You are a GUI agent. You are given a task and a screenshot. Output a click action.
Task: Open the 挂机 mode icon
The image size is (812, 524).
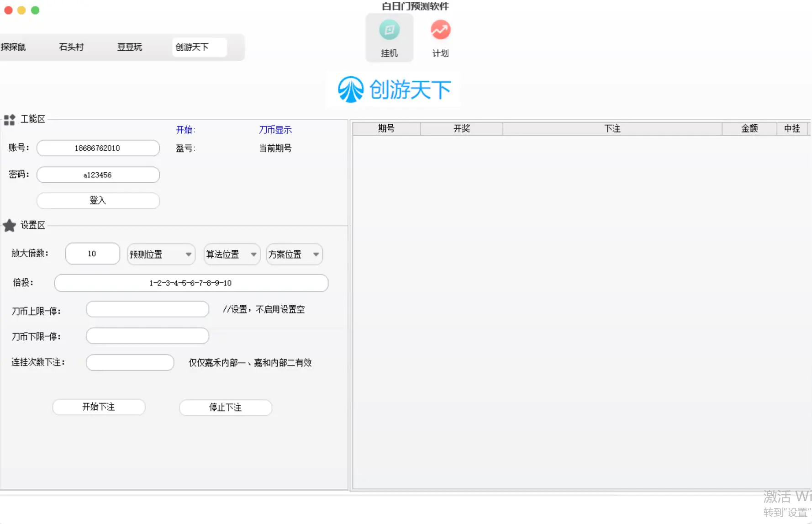389,31
